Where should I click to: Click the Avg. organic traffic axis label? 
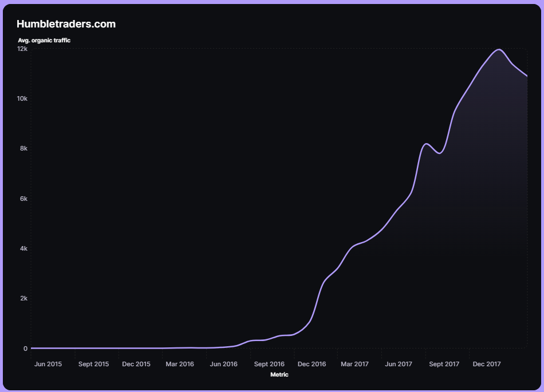44,41
